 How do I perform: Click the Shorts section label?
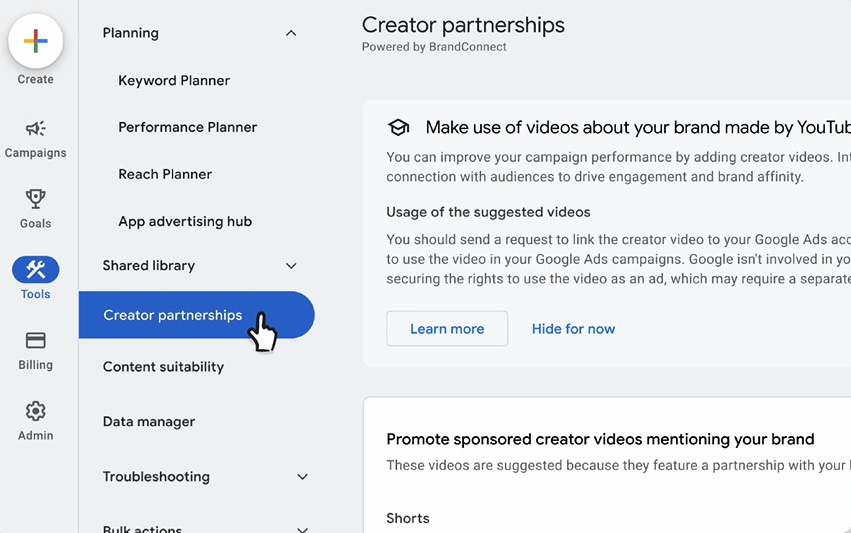coord(408,518)
